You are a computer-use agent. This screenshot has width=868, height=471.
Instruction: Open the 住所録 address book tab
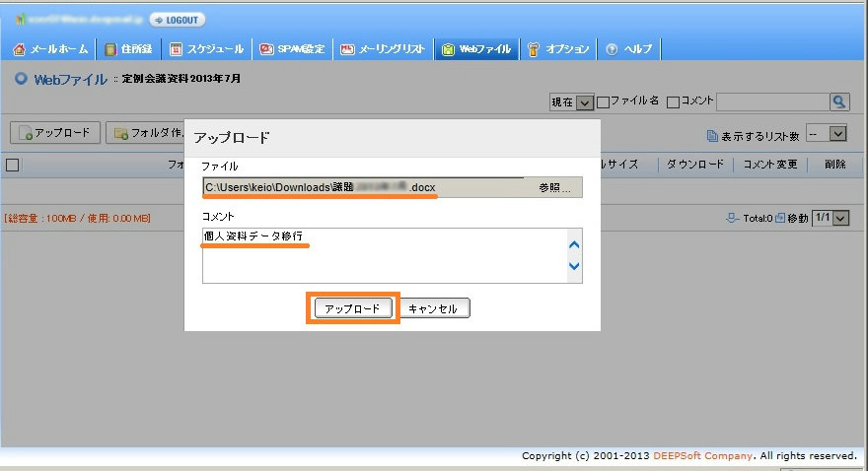(x=129, y=49)
